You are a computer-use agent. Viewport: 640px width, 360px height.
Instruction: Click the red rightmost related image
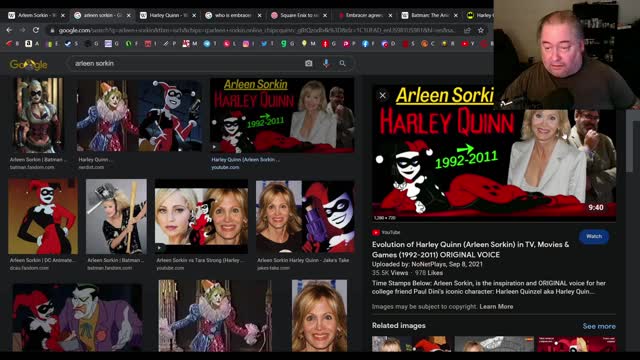tap(577, 344)
